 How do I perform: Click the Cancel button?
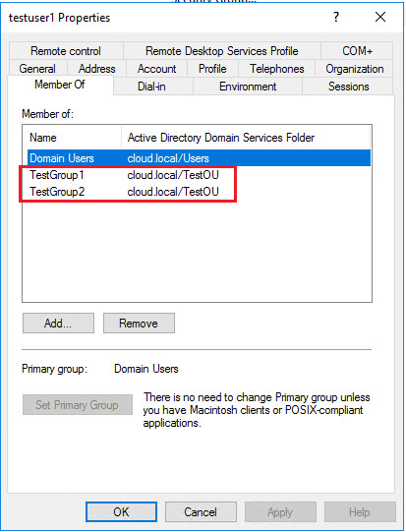pyautogui.click(x=201, y=511)
